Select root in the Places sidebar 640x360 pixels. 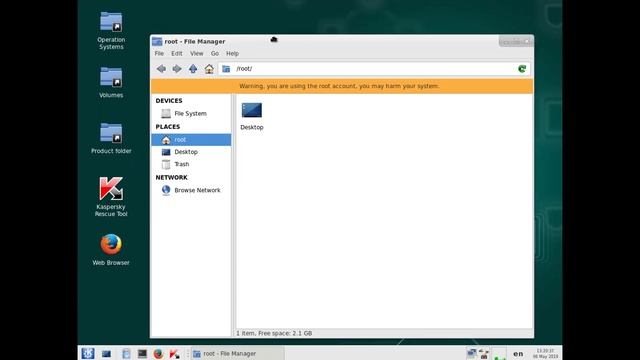point(191,140)
